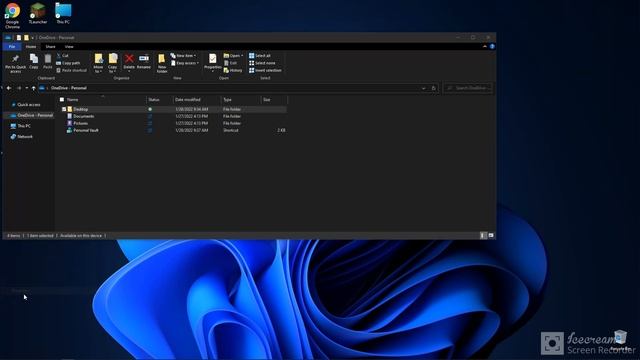Click the Search OneDrive box
This screenshot has width=640, height=360.
(468, 88)
